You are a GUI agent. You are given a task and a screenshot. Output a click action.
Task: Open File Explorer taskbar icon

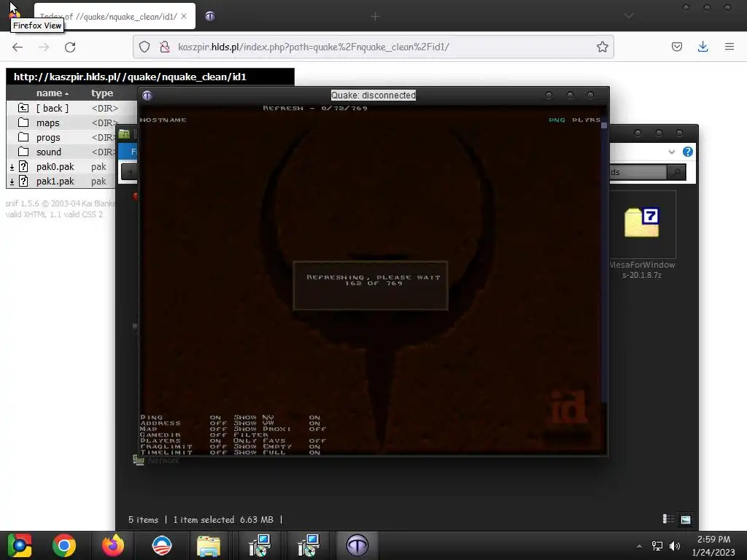pos(209,545)
